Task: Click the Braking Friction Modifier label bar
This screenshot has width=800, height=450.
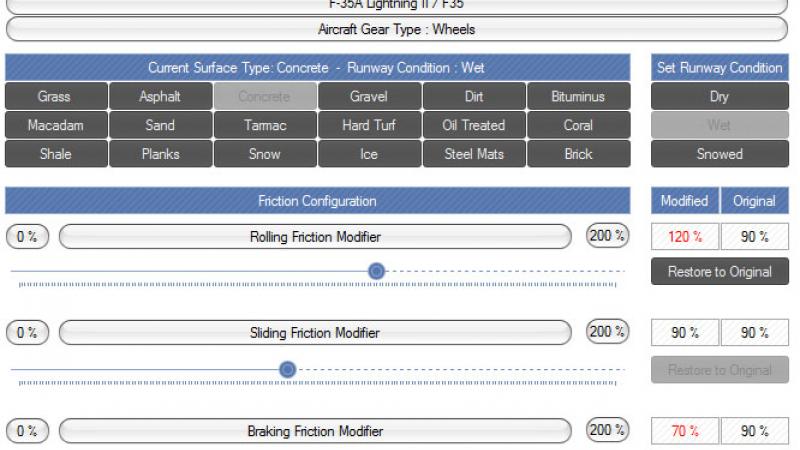Action: (315, 431)
